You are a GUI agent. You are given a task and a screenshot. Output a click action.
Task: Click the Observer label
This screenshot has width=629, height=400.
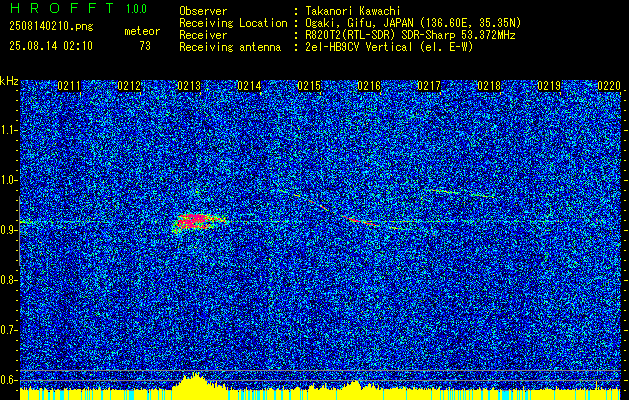coord(203,11)
